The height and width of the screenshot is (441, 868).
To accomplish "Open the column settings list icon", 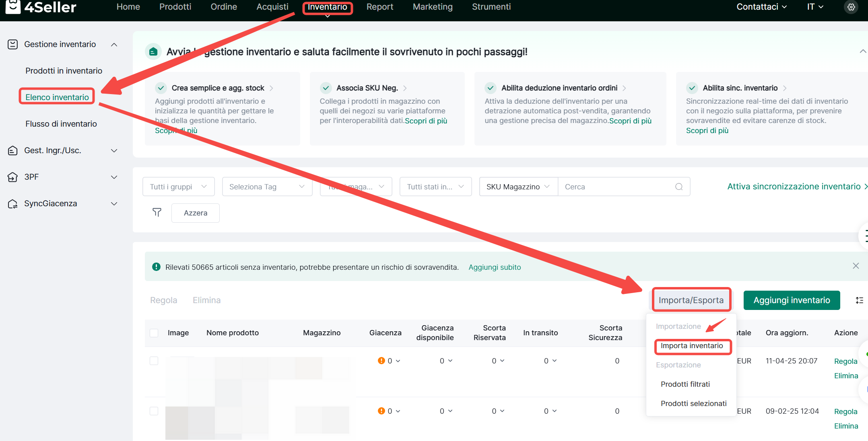I will tap(860, 300).
